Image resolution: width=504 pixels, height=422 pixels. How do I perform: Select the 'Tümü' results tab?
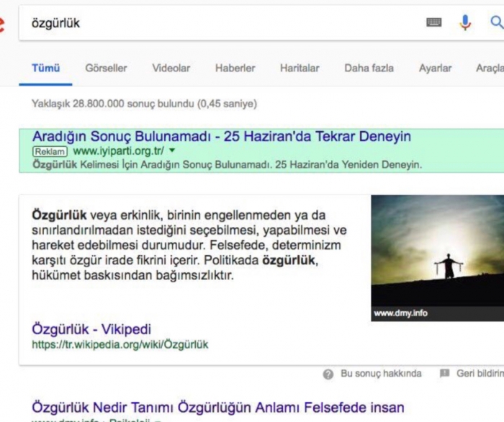(45, 68)
